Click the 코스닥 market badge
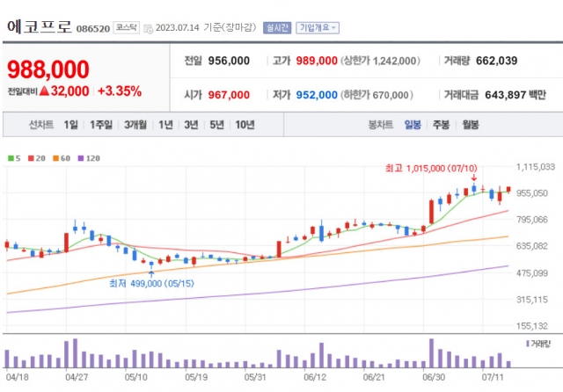The width and height of the screenshot is (563, 392). coord(127,27)
